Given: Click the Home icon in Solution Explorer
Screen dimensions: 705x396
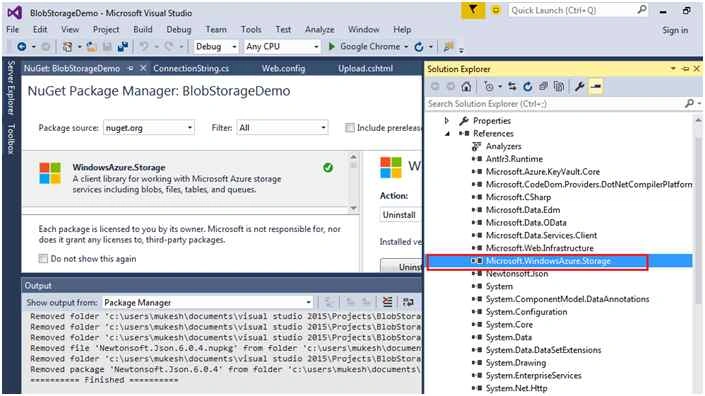Looking at the screenshot, I should 466,87.
